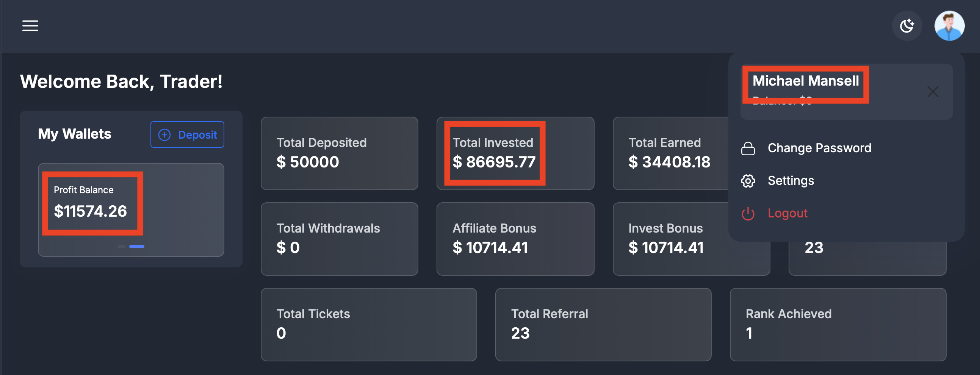The image size is (980, 375).
Task: Open Settings from profile menu
Action: tap(791, 181)
